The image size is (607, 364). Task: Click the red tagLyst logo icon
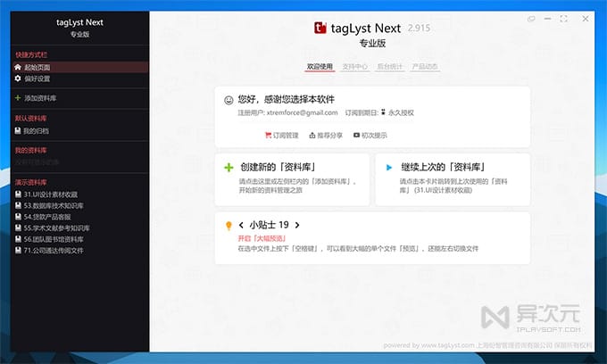click(x=320, y=28)
